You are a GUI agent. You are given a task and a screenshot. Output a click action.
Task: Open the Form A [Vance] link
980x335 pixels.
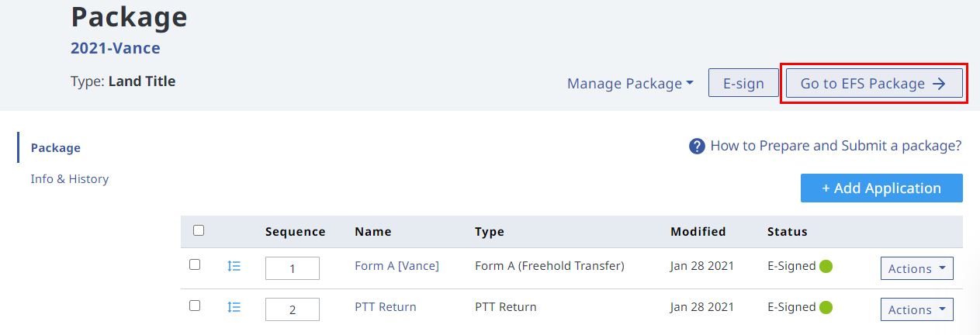coord(397,266)
